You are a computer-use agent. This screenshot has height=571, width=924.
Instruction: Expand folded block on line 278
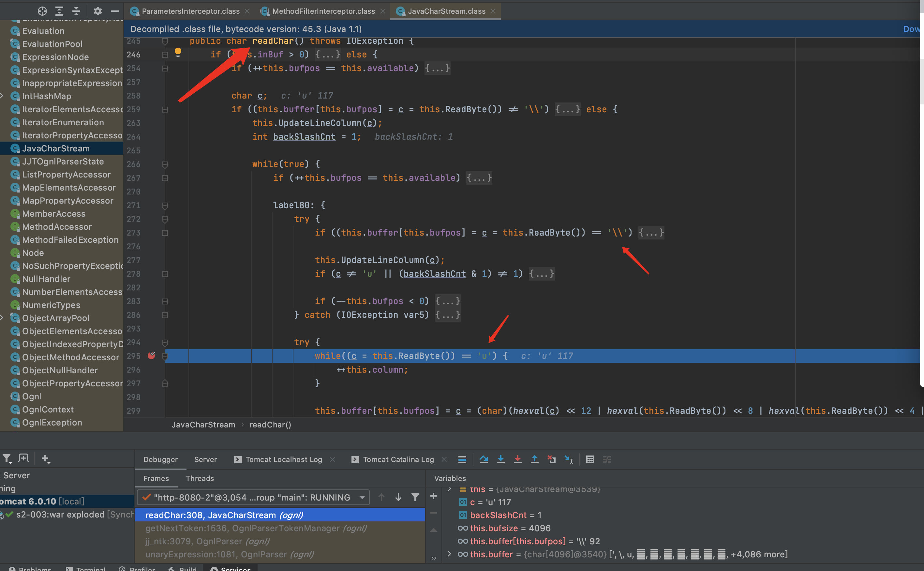coord(165,274)
